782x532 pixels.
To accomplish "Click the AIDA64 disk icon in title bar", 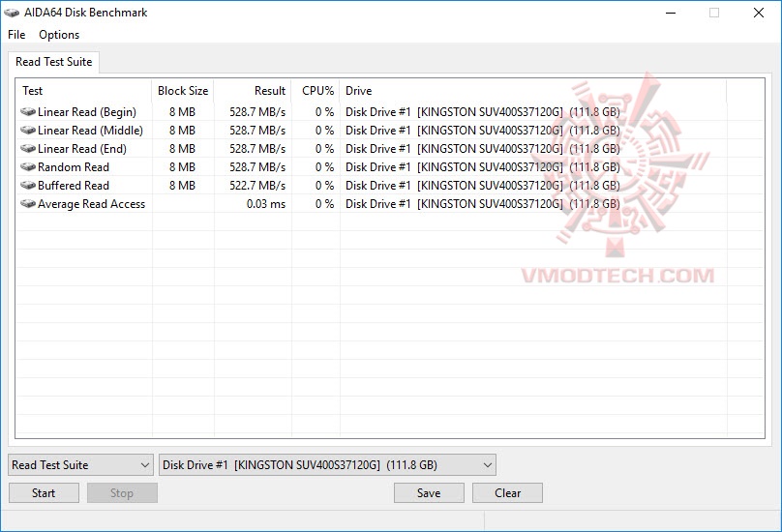I will click(x=12, y=13).
